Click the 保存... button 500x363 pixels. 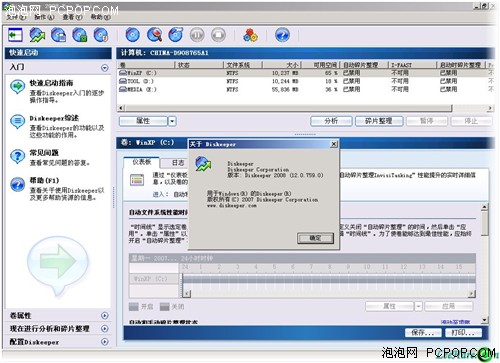click(x=423, y=332)
